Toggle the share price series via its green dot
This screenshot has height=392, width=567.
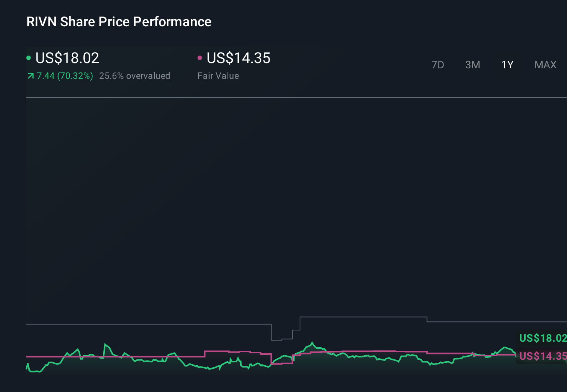point(29,58)
